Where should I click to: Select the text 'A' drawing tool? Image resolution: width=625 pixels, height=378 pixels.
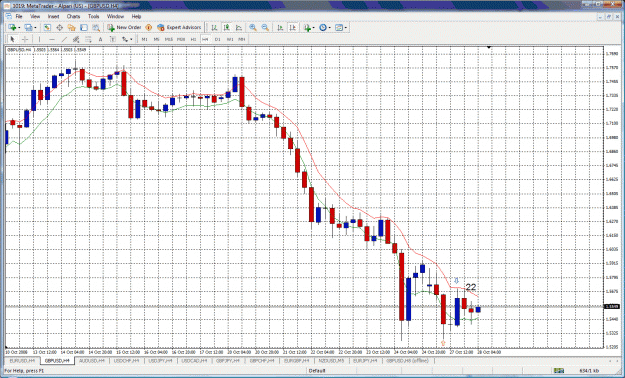pyautogui.click(x=100, y=39)
